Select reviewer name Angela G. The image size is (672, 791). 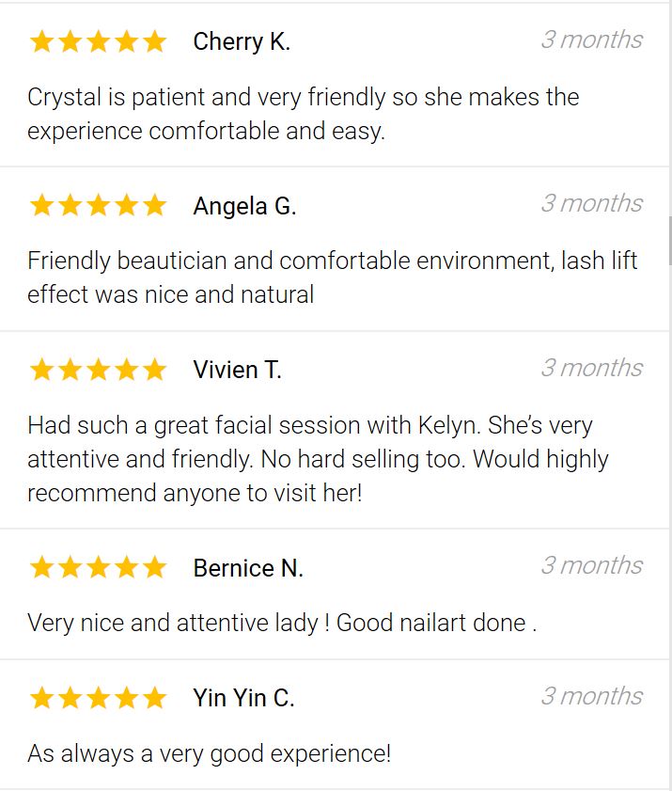click(x=244, y=206)
